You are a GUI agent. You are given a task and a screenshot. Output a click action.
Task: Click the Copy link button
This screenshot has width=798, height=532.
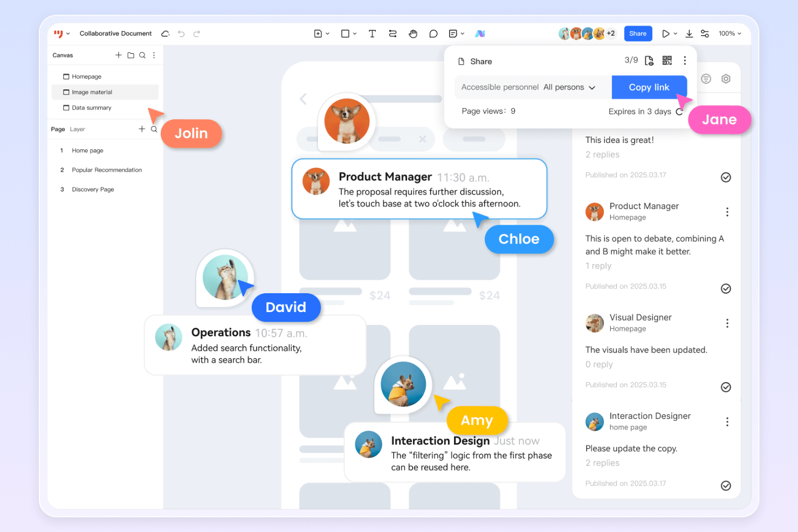(649, 87)
